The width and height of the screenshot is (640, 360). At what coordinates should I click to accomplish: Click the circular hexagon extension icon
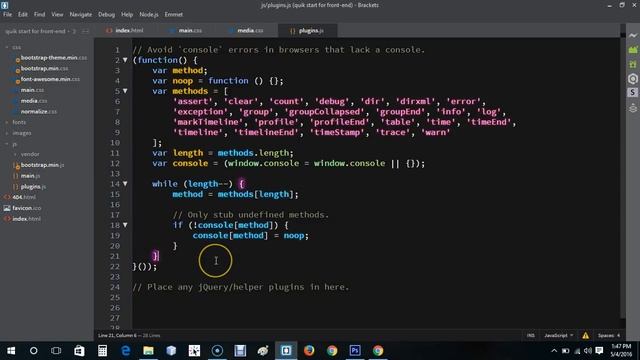click(633, 79)
